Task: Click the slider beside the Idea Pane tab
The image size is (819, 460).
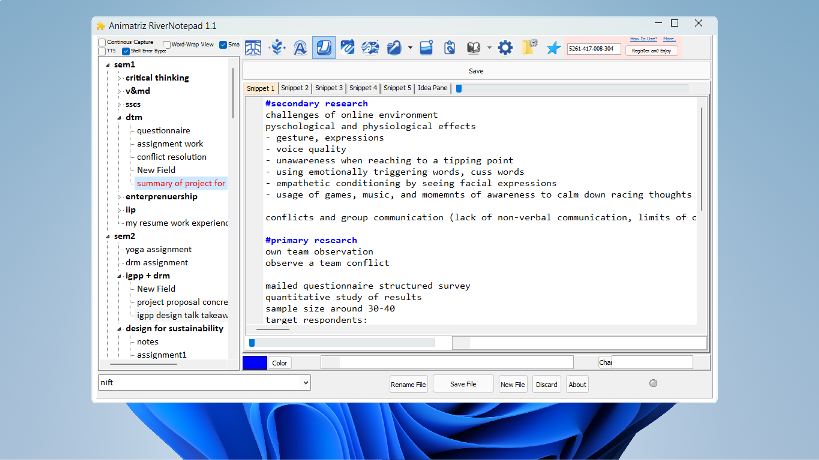Action: 572,89
